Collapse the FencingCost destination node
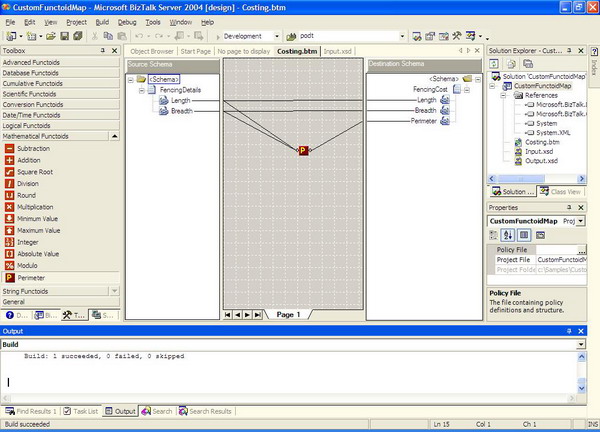600x432 pixels. [x=467, y=90]
